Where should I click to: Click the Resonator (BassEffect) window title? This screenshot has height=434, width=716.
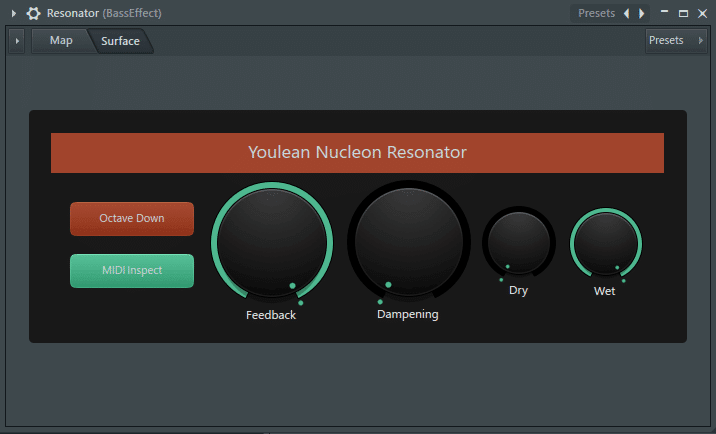tap(104, 13)
